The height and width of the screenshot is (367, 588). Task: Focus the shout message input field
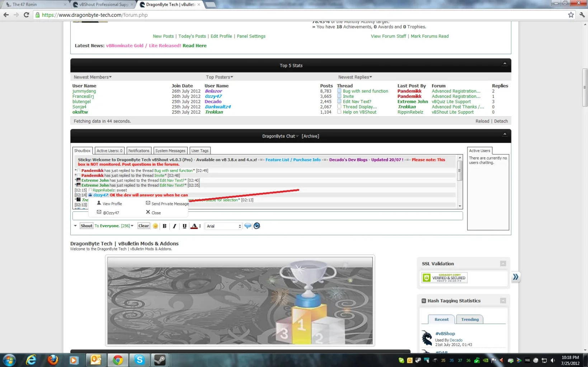coord(268,216)
